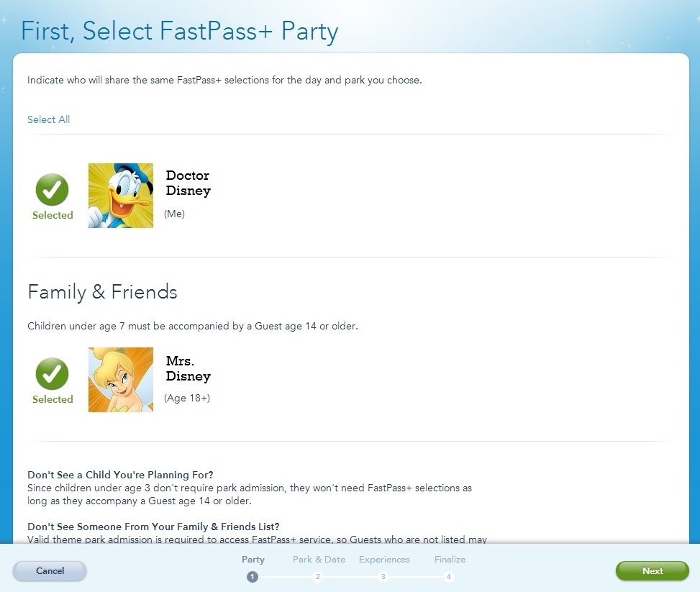Screen dimensions: 700x592
Task: Click step 3 circle in progress bar
Action: pos(383,576)
